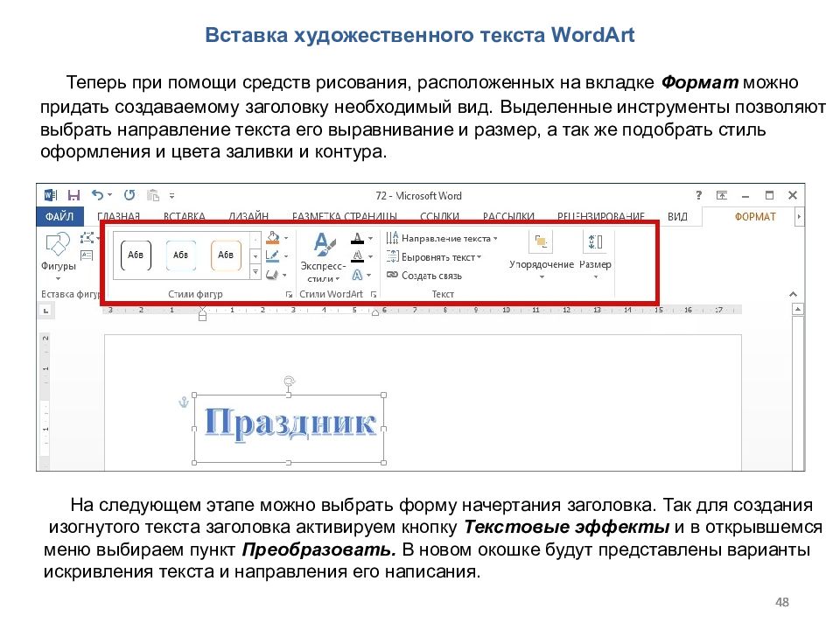Click the Edit Shape icon beside Фигуры
840x630 pixels.
pyautogui.click(x=87, y=237)
